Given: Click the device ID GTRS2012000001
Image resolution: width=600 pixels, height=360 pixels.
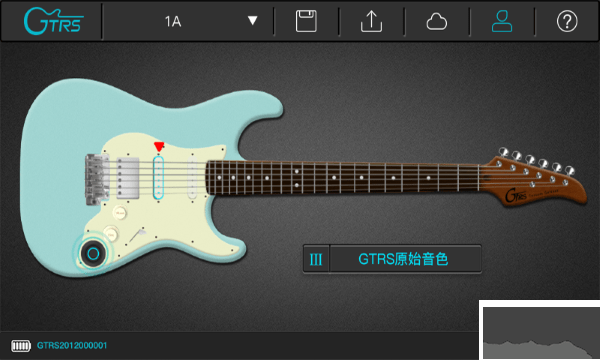Looking at the screenshot, I should pyautogui.click(x=72, y=346).
